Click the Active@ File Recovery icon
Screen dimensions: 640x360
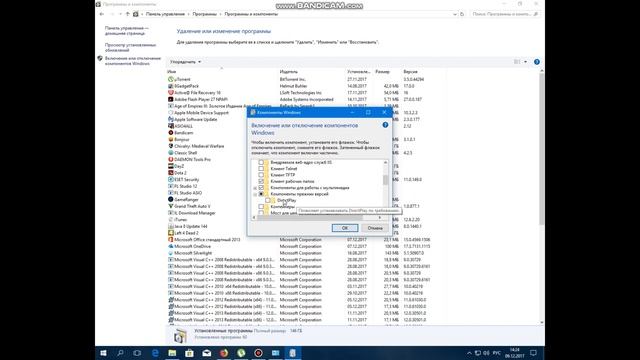coord(171,93)
